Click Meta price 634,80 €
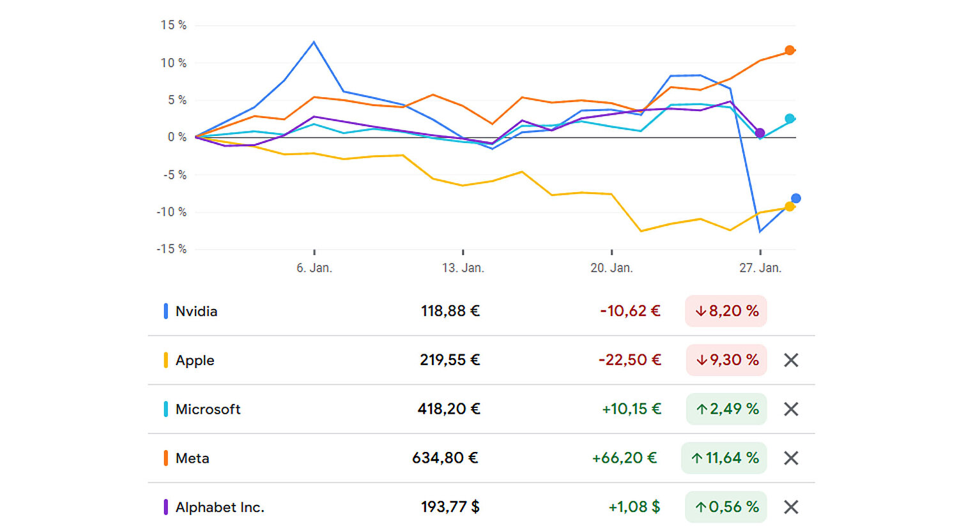 pos(445,458)
